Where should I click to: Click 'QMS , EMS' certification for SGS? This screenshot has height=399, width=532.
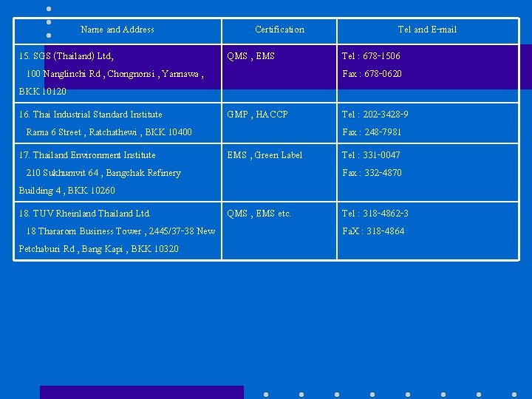pos(250,56)
